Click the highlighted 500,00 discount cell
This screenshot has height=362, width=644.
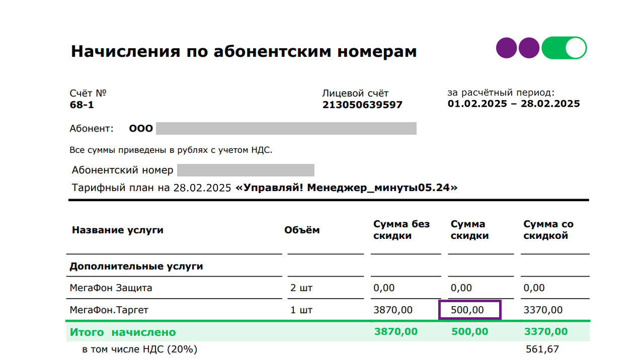pos(470,310)
